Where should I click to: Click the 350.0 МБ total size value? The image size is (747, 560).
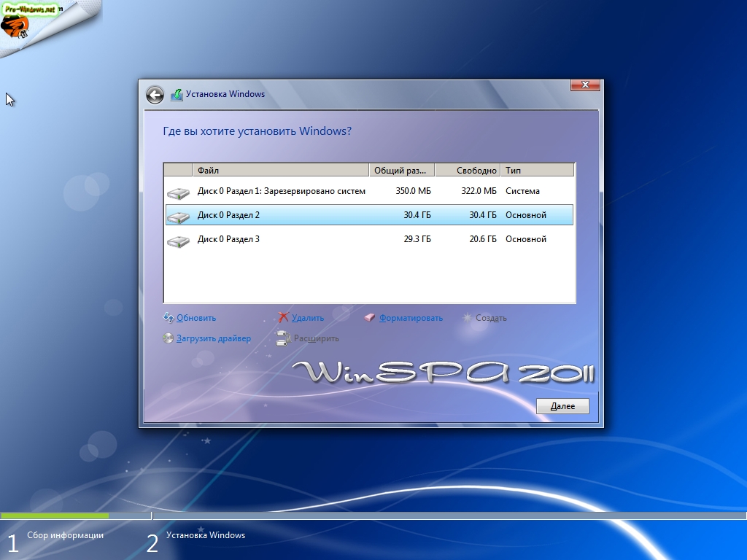coord(413,191)
